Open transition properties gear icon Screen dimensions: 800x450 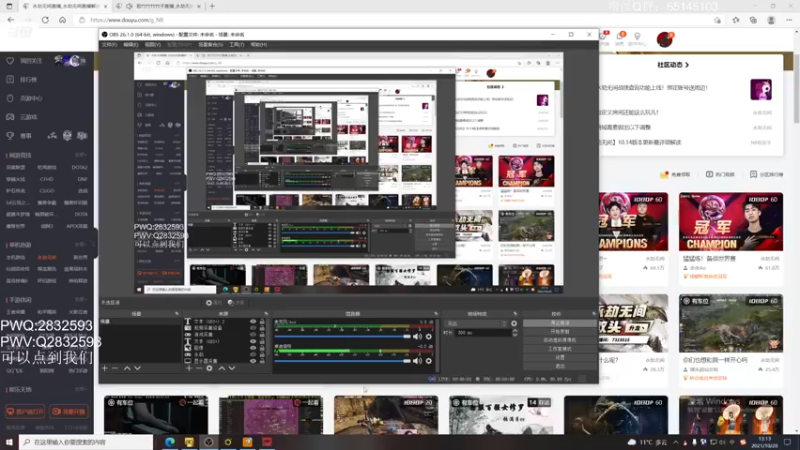tap(514, 323)
